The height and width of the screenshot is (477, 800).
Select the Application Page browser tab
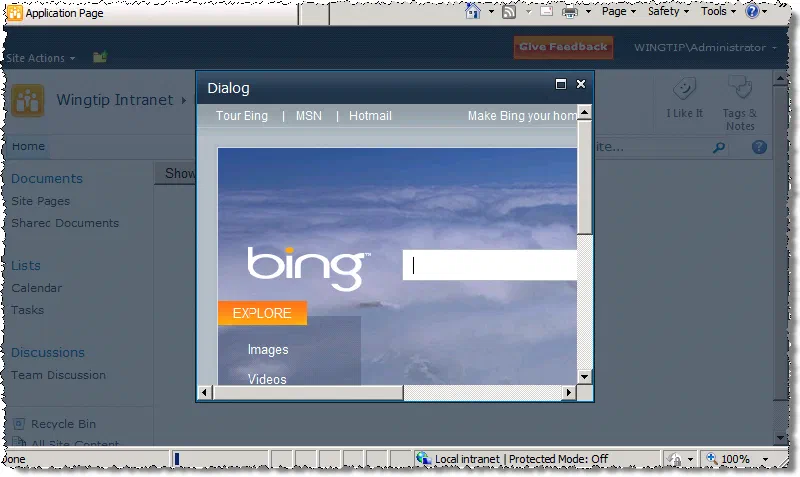tap(151, 13)
